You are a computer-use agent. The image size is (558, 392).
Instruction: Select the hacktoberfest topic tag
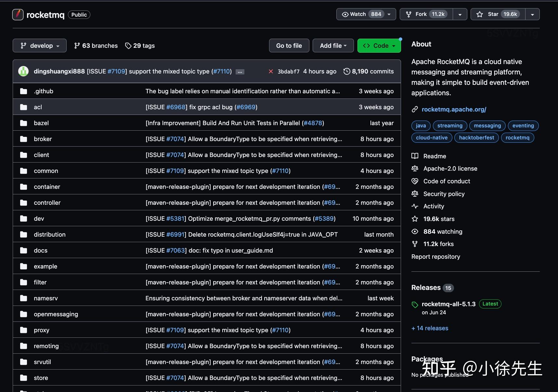tap(476, 137)
